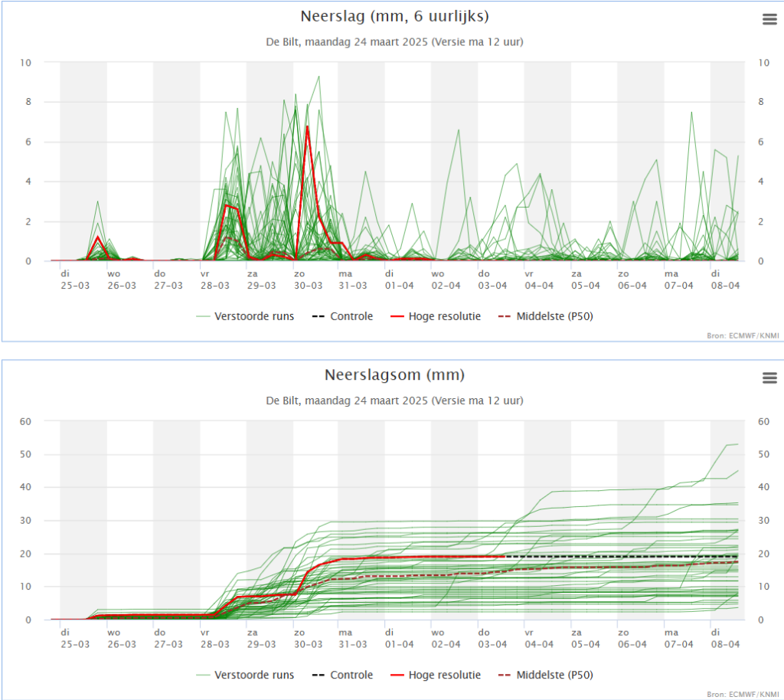Click the 'ma 31-03' axis label in Neerslagsom chart
784x700 pixels.
(354, 639)
